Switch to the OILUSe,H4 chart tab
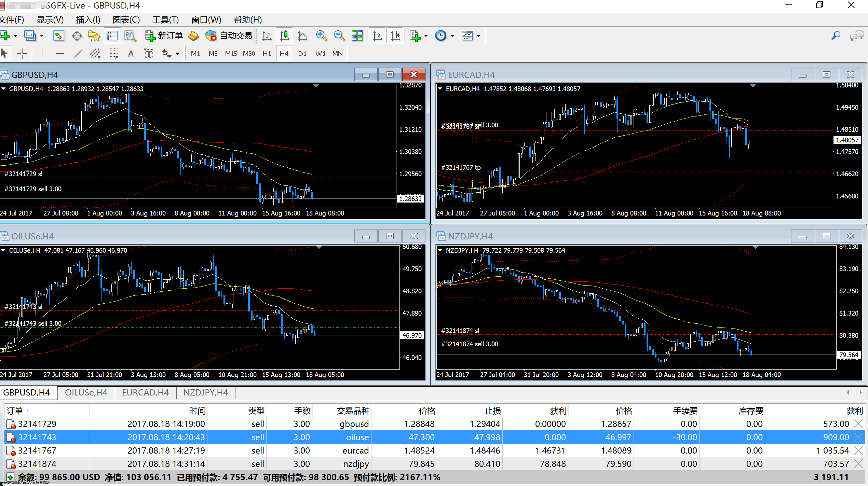Screen dimensions: 868x486 point(86,392)
